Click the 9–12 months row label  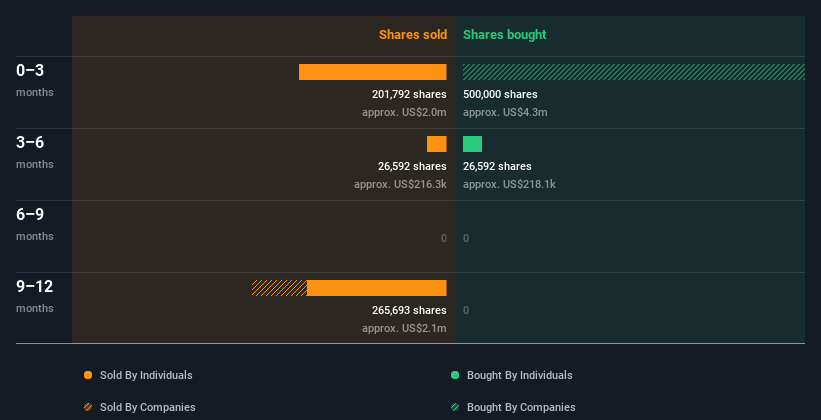click(x=35, y=296)
